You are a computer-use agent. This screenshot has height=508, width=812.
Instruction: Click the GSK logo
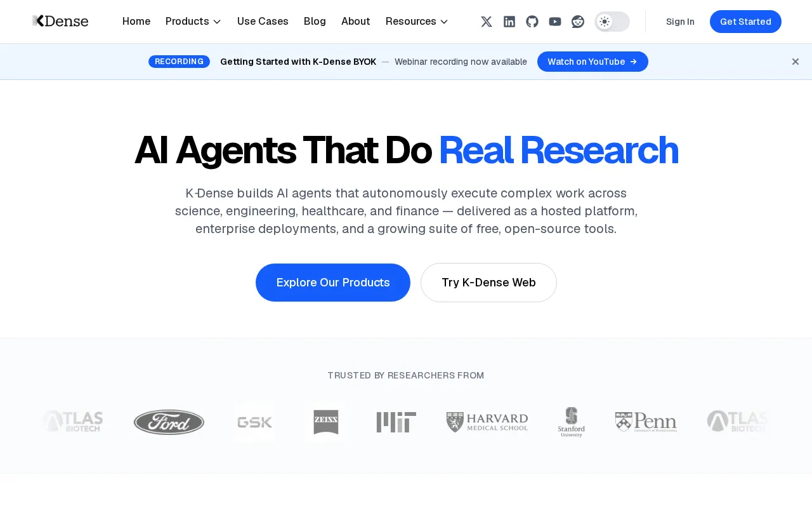coord(254,422)
